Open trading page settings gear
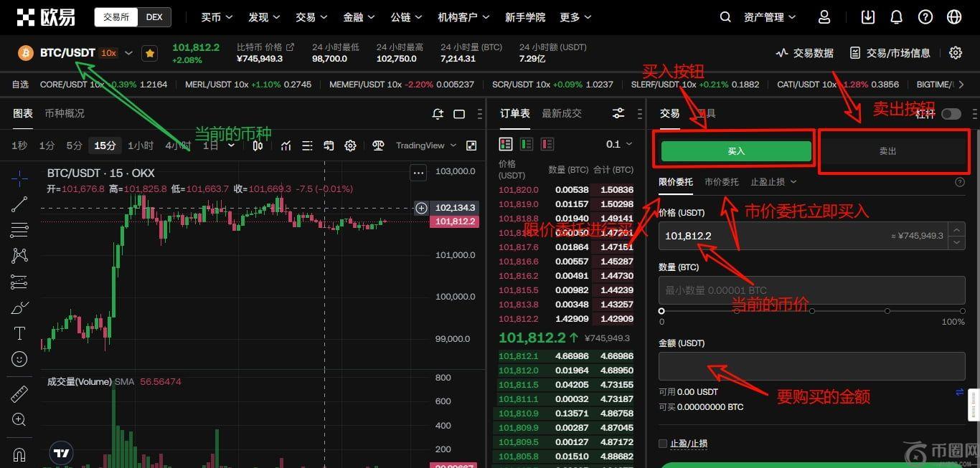The height and width of the screenshot is (468, 980). (x=956, y=52)
